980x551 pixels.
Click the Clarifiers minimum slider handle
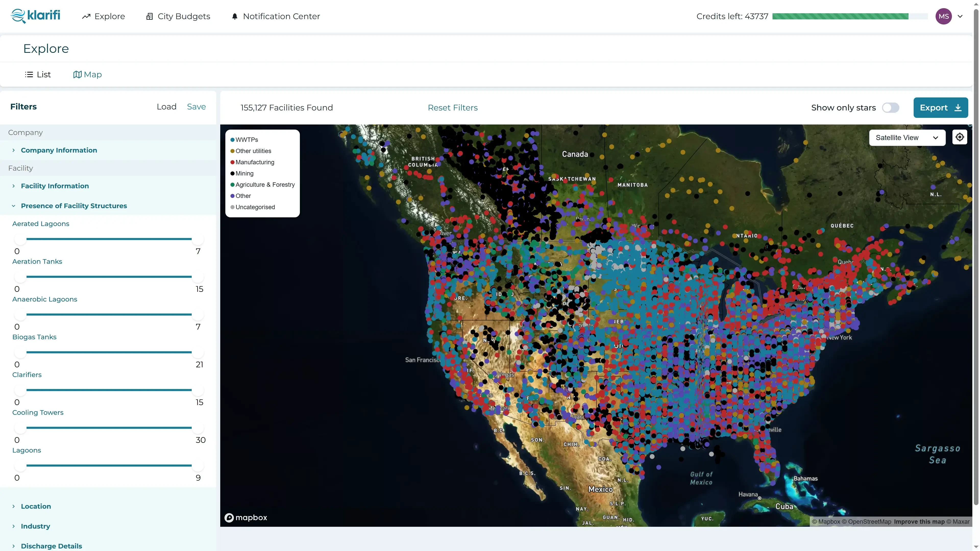[20, 390]
